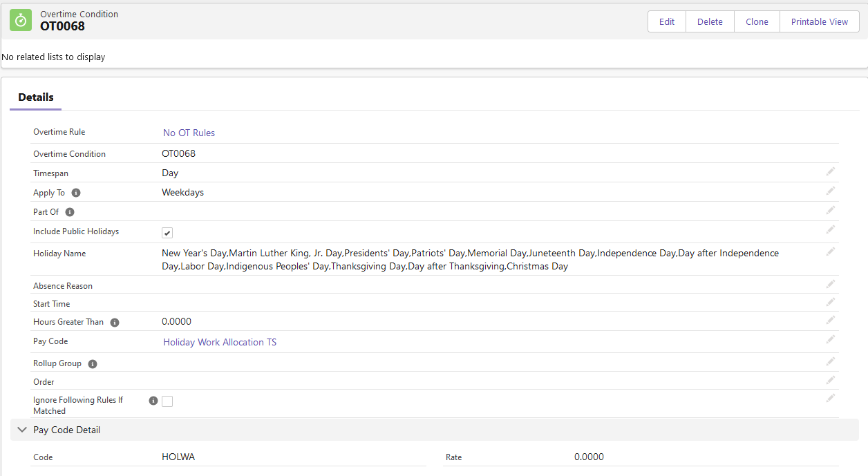Image resolution: width=868 pixels, height=476 pixels.
Task: Edit the Holiday Name field via pencil icon
Action: click(830, 251)
